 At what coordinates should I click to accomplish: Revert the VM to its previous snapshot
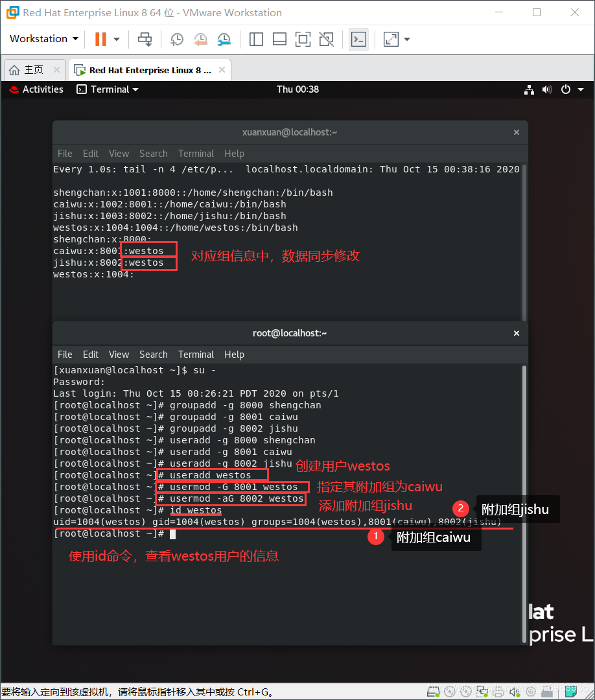coord(200,40)
